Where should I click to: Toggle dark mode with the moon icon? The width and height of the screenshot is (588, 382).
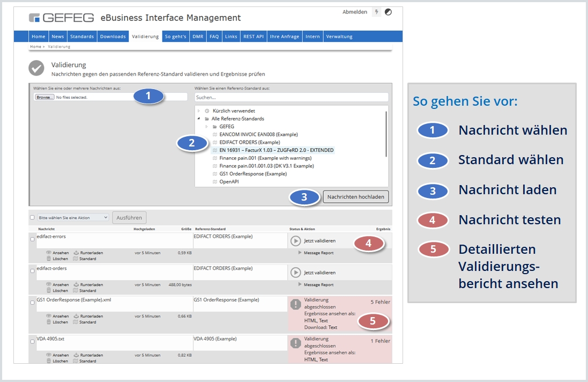point(388,12)
